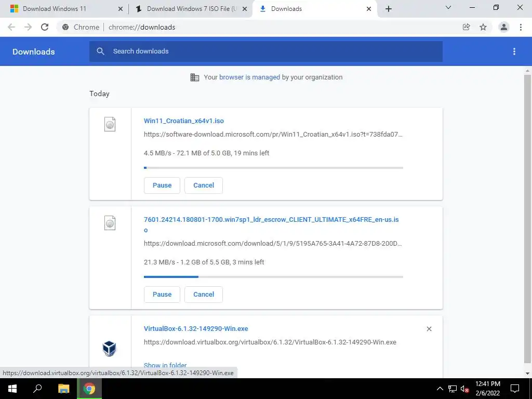Click the browser forward arrow
Image resolution: width=532 pixels, height=399 pixels.
pyautogui.click(x=28, y=27)
